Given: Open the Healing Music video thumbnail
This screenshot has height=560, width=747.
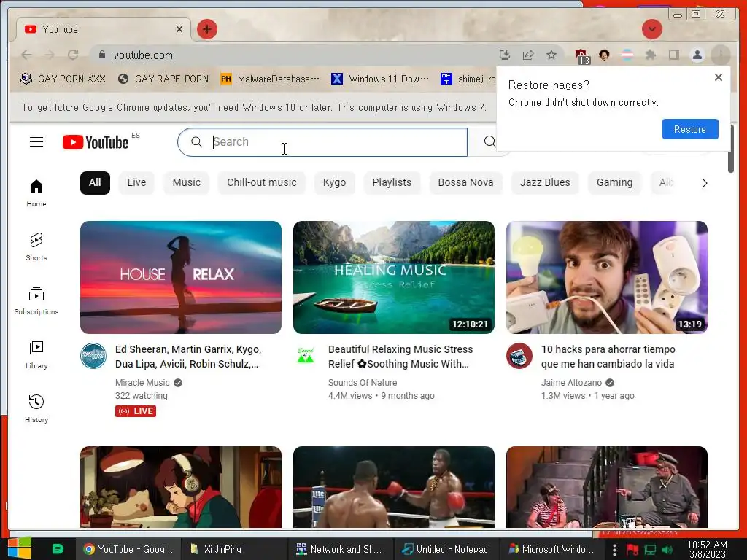Looking at the screenshot, I should (393, 277).
